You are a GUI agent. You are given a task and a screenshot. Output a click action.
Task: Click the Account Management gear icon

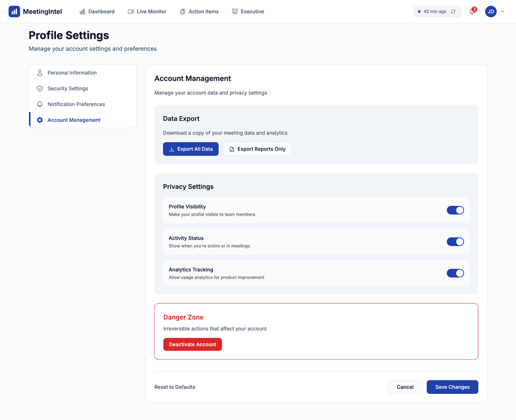click(40, 120)
